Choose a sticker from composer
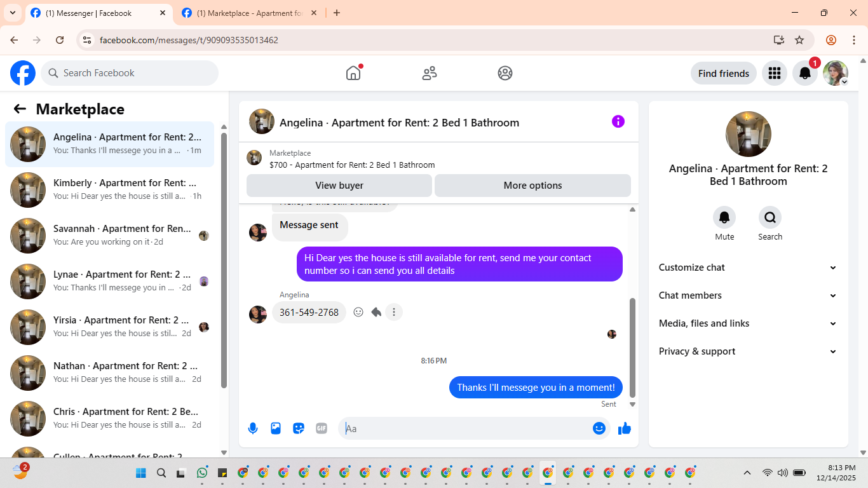The width and height of the screenshot is (868, 488). [x=299, y=428]
